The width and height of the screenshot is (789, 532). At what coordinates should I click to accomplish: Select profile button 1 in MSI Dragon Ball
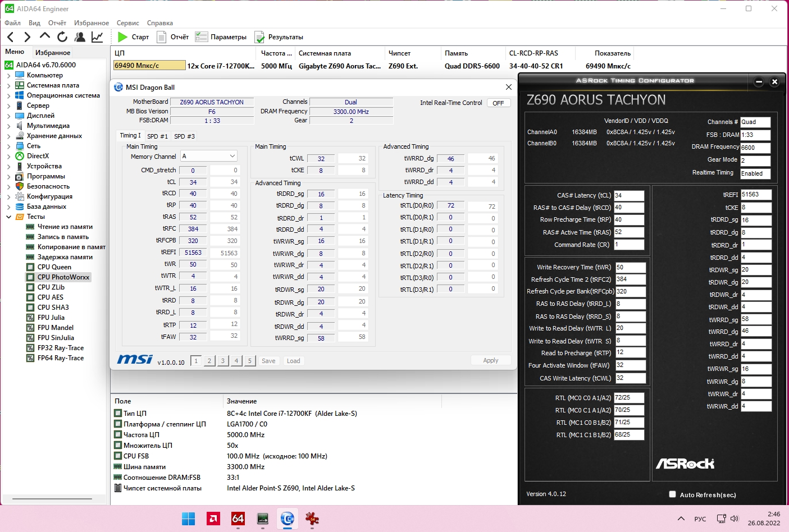[x=196, y=361]
